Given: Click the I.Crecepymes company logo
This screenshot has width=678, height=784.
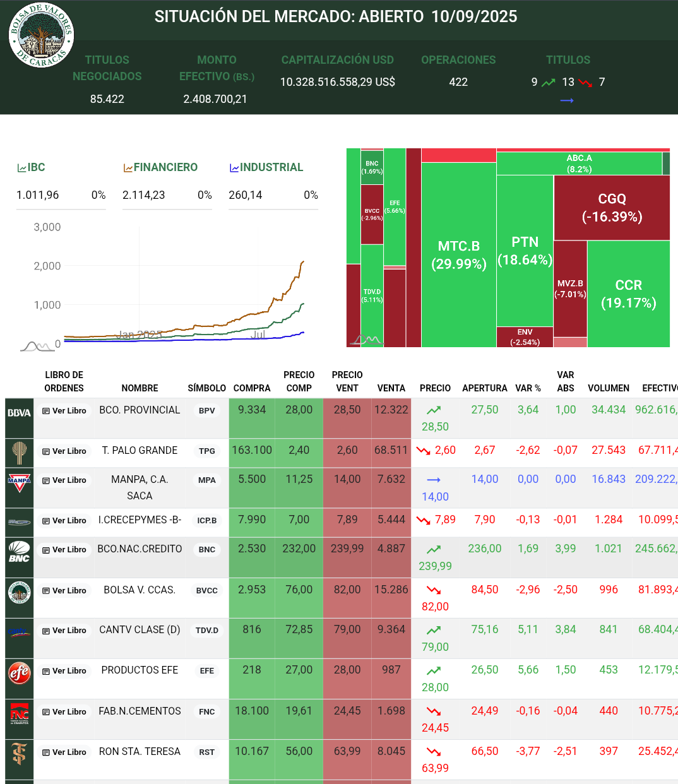Looking at the screenshot, I should pyautogui.click(x=19, y=522).
